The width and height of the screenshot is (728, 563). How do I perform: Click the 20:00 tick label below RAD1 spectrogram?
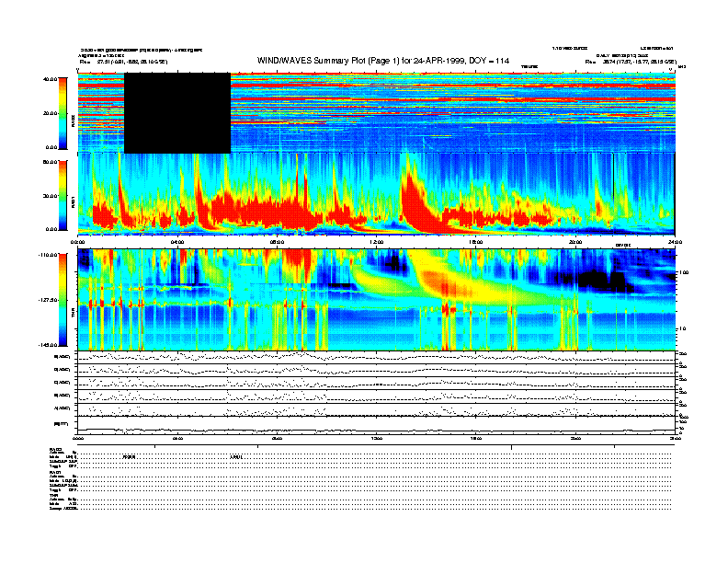coord(575,242)
